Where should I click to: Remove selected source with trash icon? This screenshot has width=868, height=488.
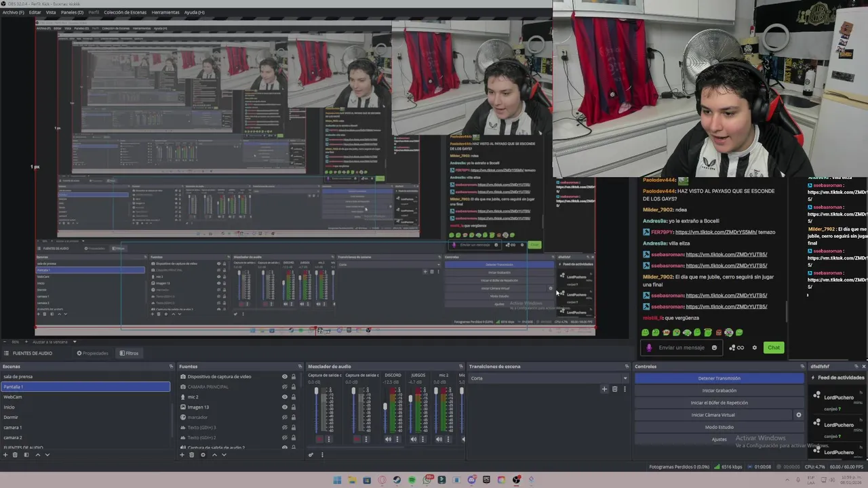click(x=192, y=454)
